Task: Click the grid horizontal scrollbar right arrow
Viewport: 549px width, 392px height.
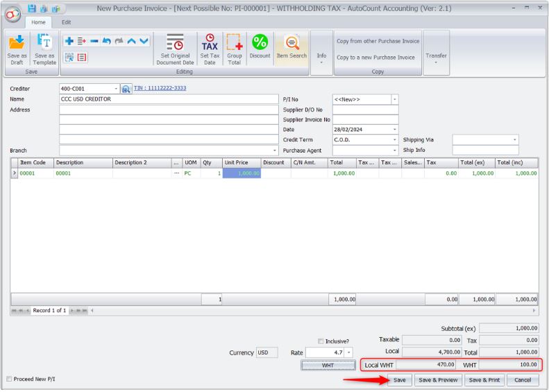Action: point(534,310)
